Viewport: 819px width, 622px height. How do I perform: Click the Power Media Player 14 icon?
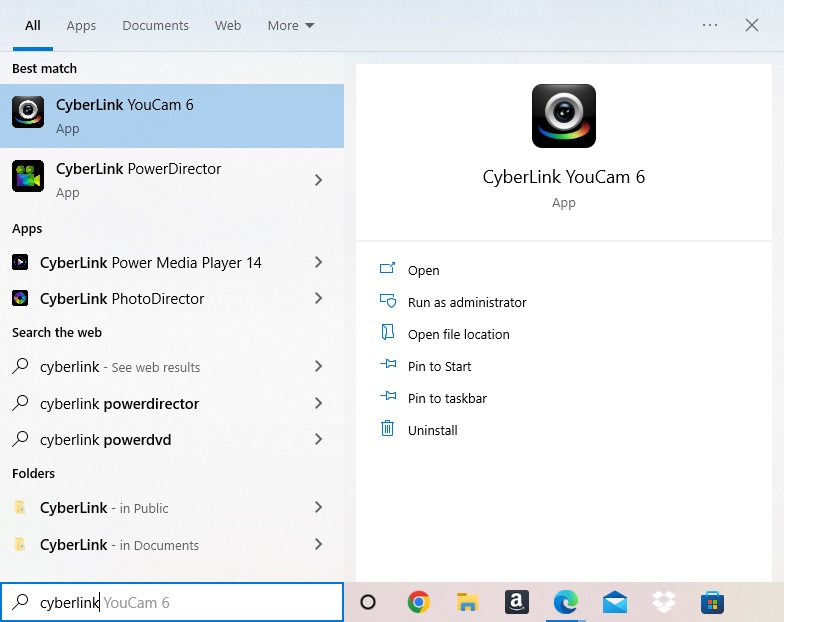[x=20, y=262]
